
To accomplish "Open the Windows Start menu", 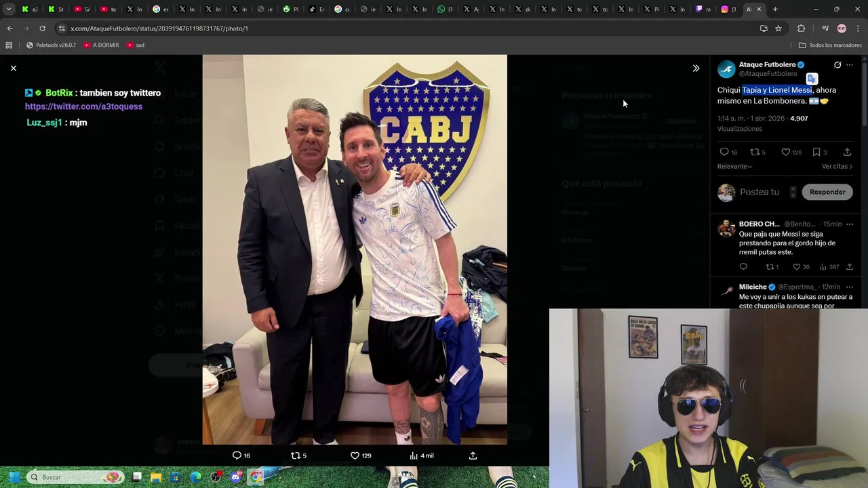I will point(13,477).
